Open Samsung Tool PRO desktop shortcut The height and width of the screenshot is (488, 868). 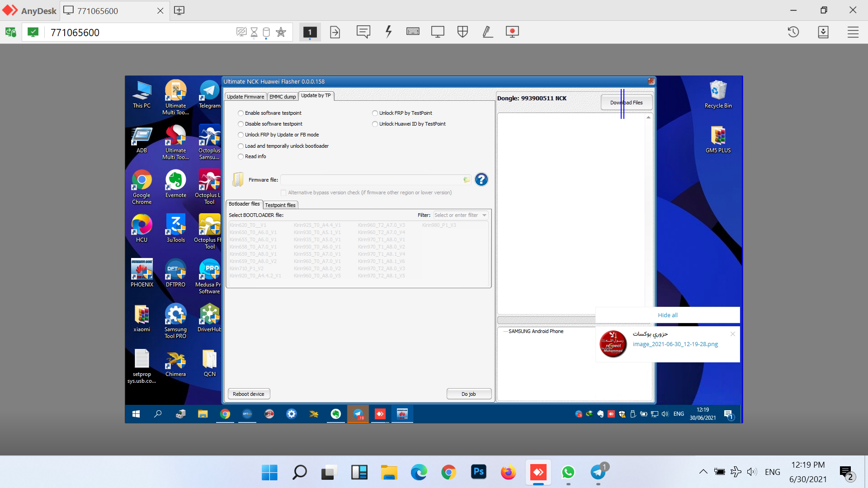coord(176,321)
